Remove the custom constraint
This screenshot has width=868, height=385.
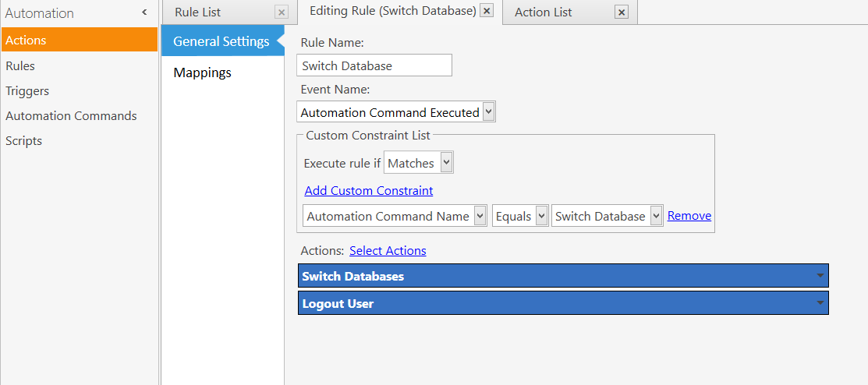[689, 216]
